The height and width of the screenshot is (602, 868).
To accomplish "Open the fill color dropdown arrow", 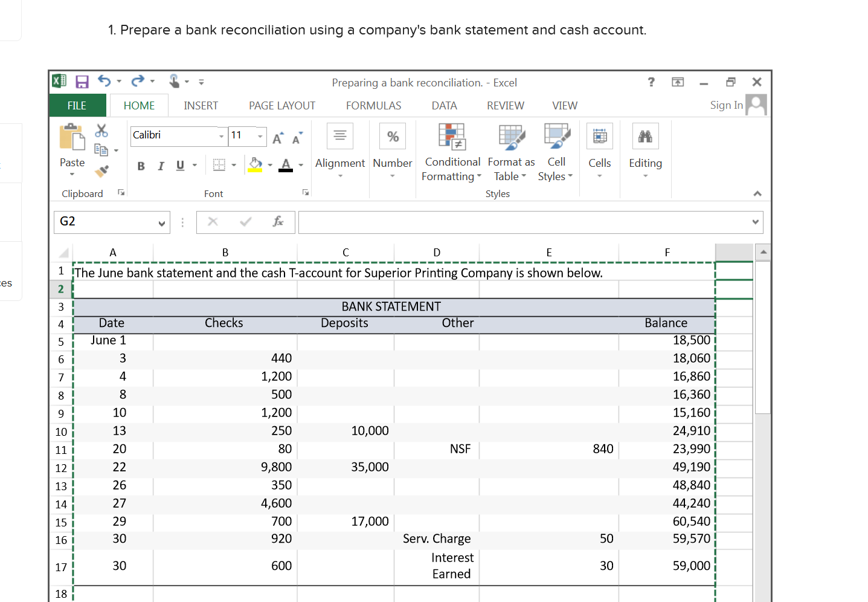I will [x=270, y=165].
